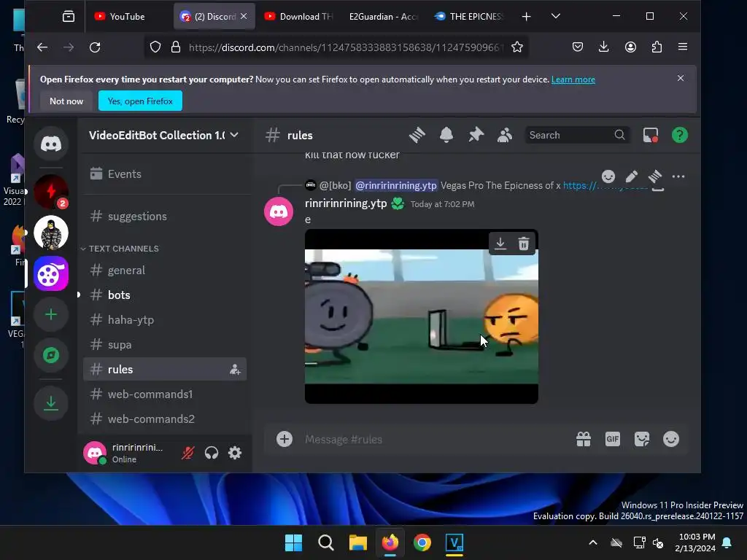Image resolution: width=747 pixels, height=560 pixels.
Task: Open the server with the hooded figure avatar
Action: (x=51, y=233)
